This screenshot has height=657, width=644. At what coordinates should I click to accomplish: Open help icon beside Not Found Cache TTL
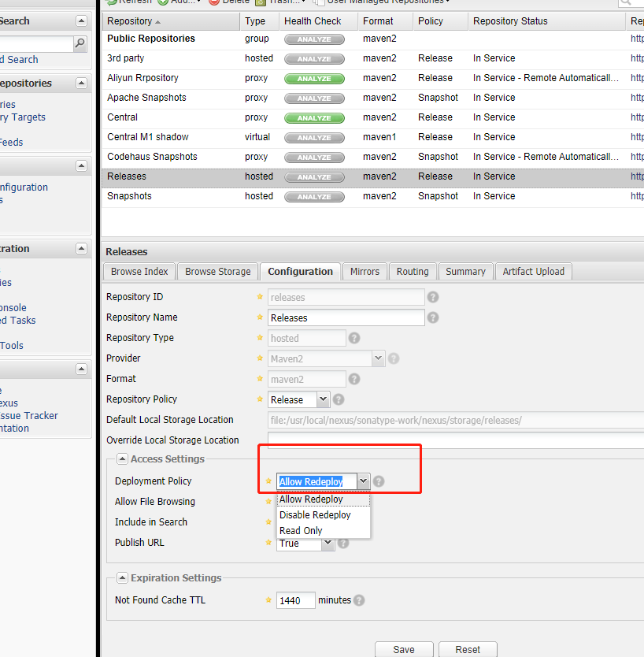[x=359, y=600]
